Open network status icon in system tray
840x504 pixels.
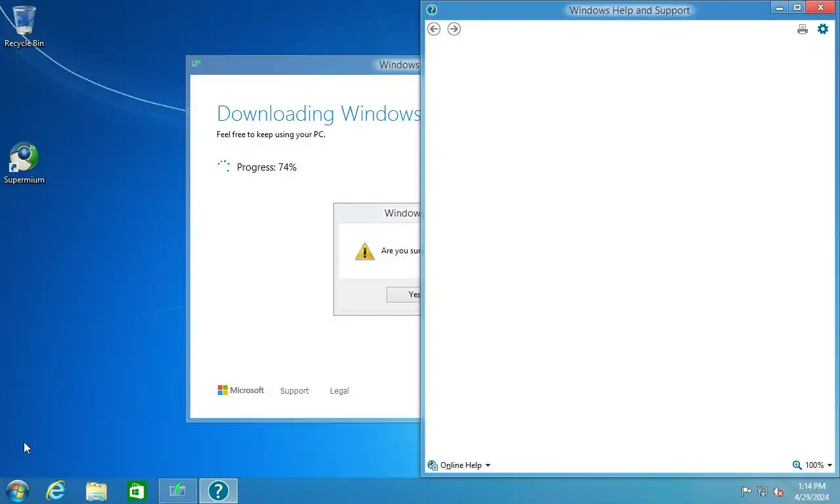tap(763, 492)
